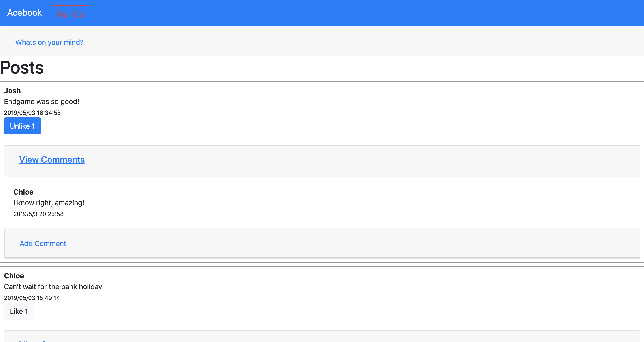Click comment timestamp 2019/5/3 20:25:58
644x342 pixels.
click(38, 214)
